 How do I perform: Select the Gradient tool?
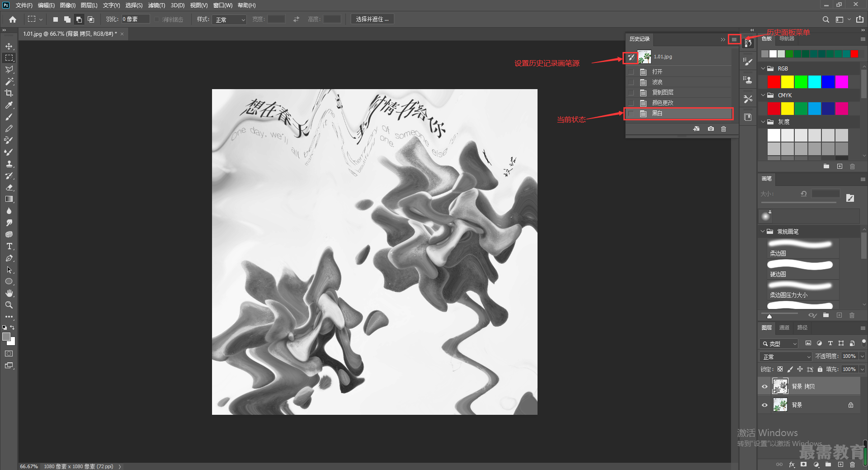9,199
